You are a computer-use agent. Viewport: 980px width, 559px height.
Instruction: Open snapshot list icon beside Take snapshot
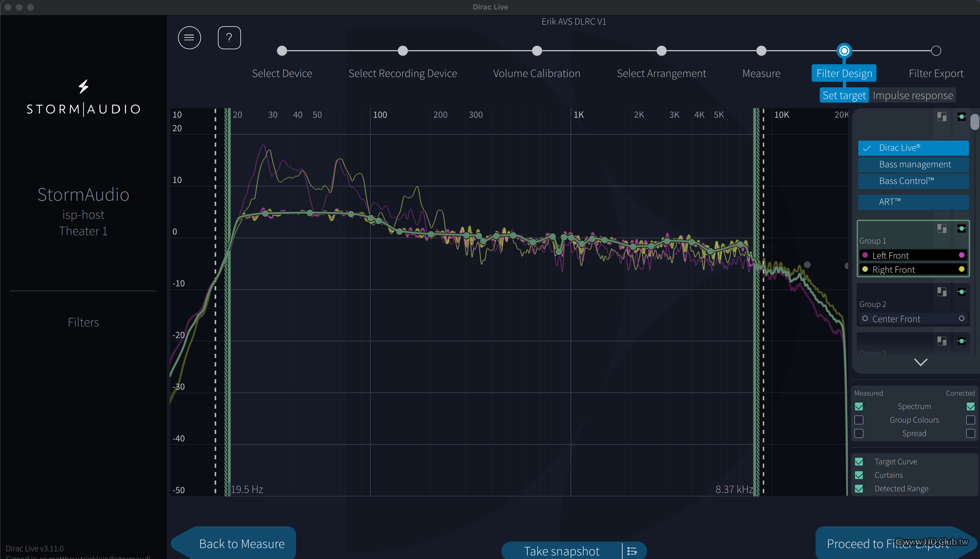632,551
